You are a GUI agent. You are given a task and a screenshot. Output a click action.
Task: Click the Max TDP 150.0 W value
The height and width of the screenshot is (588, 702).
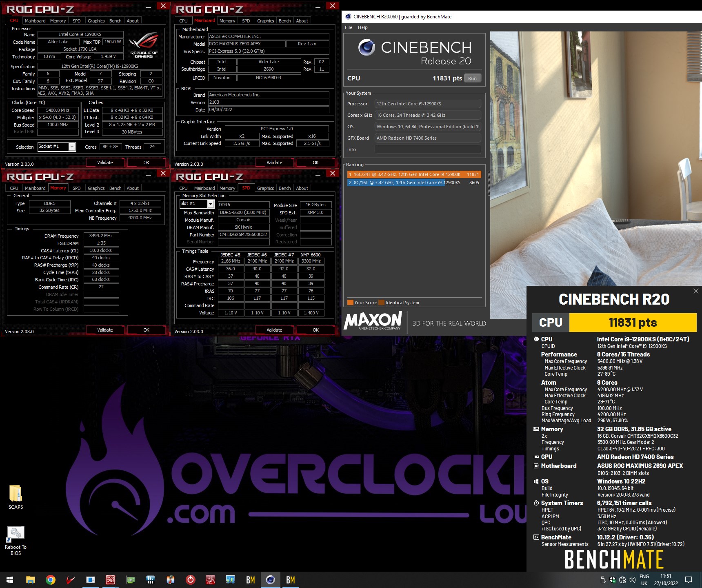113,42
